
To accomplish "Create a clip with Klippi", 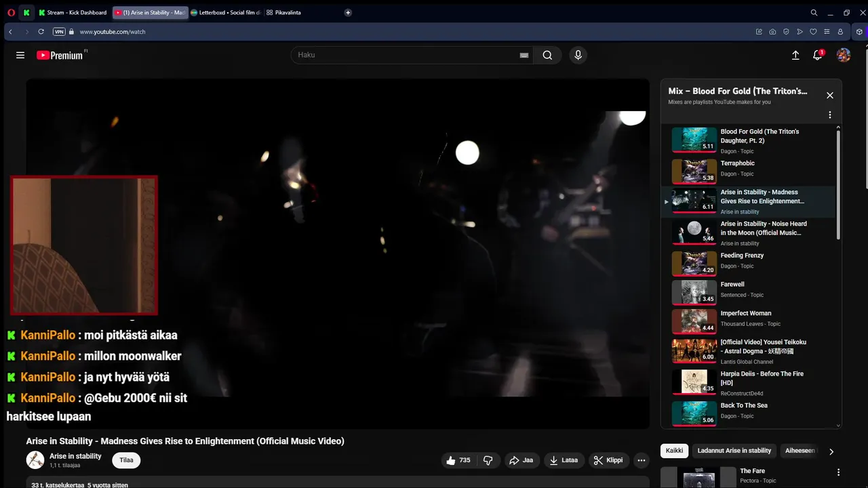I will coord(608,460).
